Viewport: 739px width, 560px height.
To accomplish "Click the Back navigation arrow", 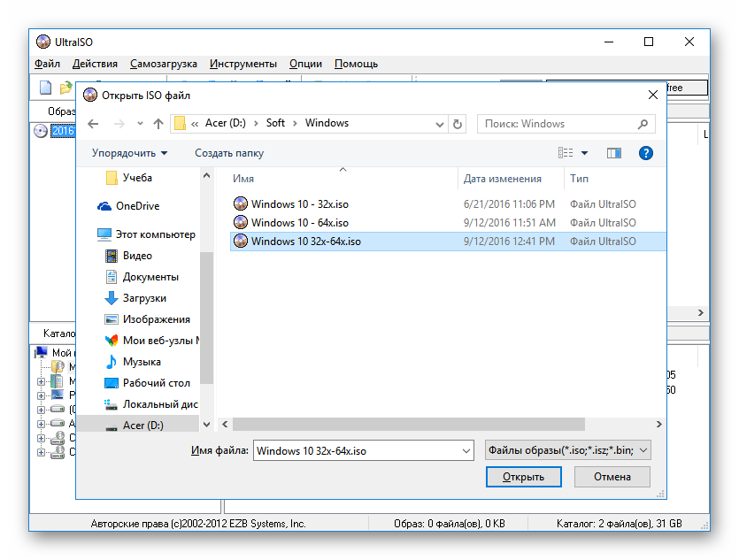I will click(93, 124).
